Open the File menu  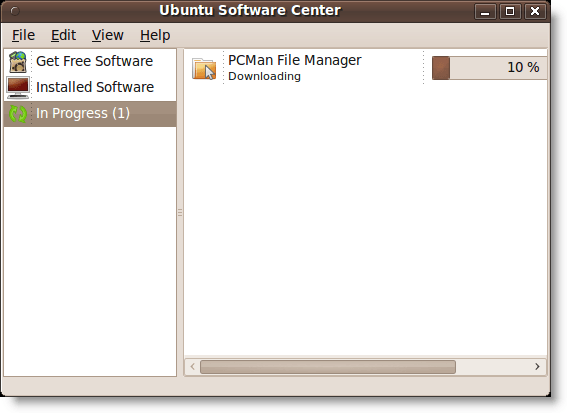(24, 35)
